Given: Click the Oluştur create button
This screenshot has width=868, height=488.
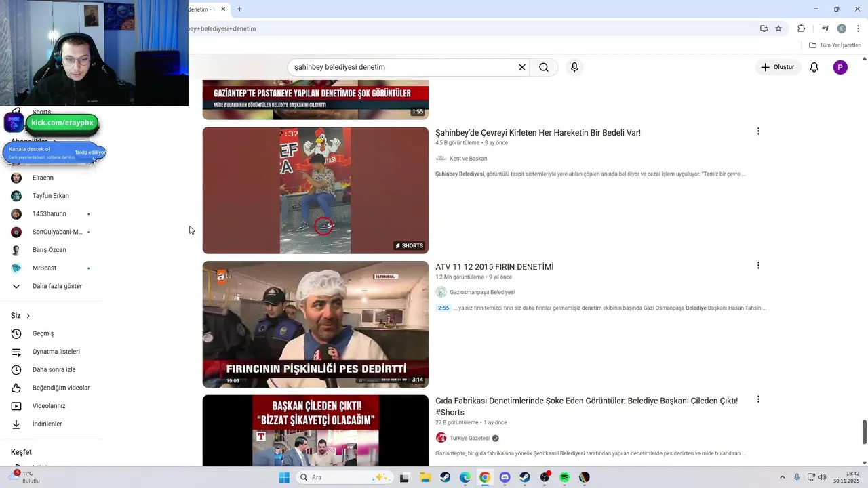Looking at the screenshot, I should click(x=778, y=67).
